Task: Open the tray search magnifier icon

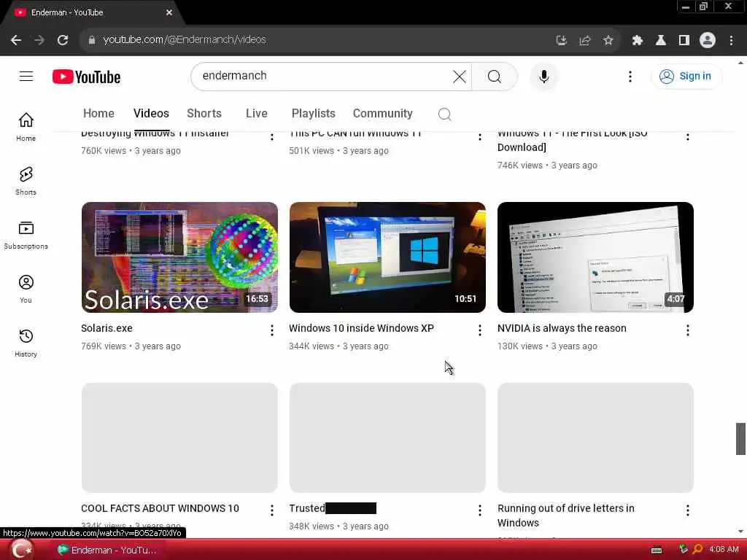Action: [697, 550]
